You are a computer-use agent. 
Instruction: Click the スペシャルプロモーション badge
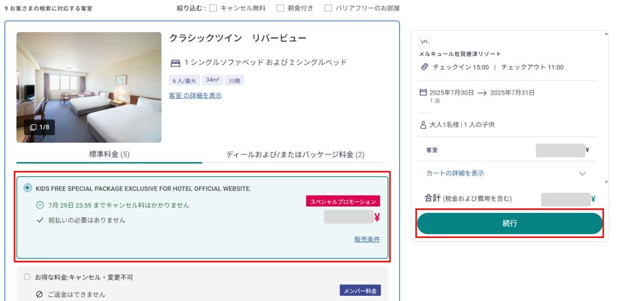(343, 201)
